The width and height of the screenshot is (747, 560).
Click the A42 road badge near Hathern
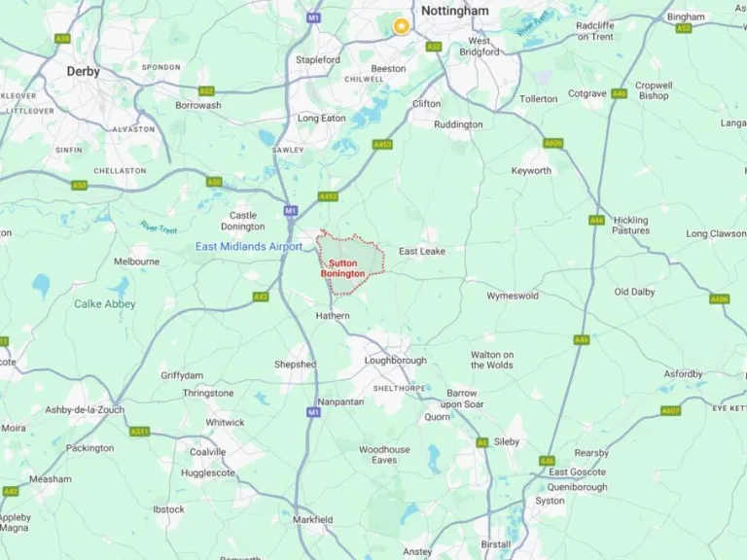[x=261, y=297]
